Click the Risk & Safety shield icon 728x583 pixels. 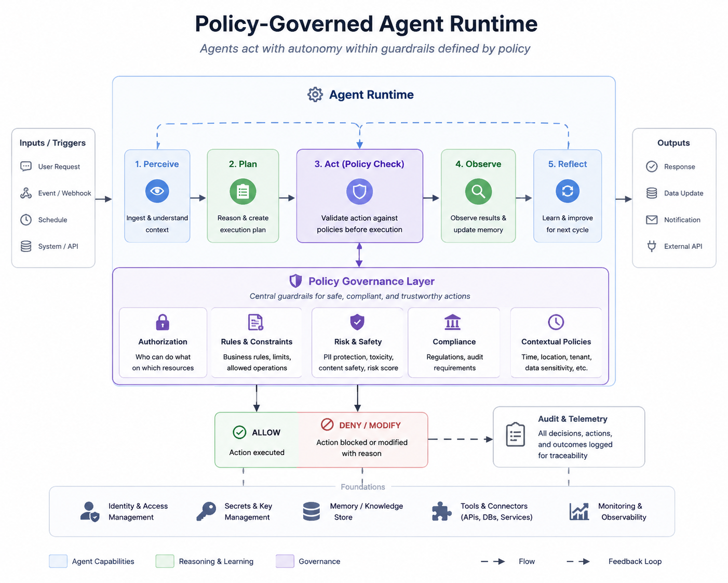357,322
